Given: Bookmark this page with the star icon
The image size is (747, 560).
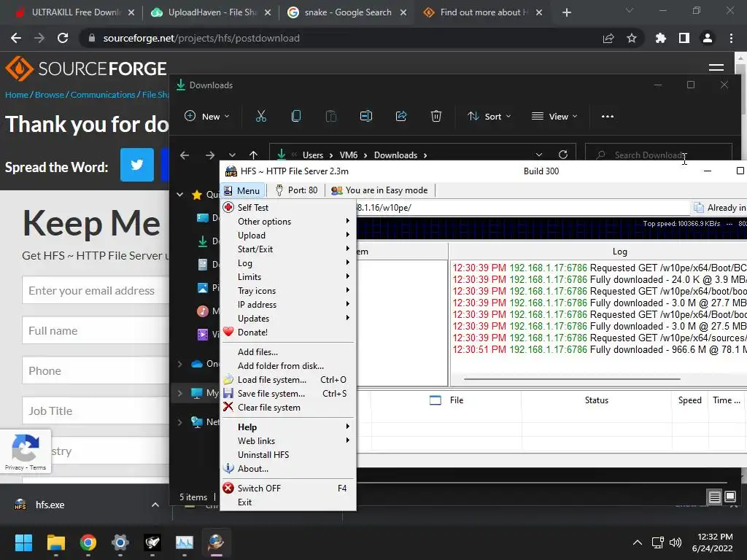Looking at the screenshot, I should coord(632,38).
